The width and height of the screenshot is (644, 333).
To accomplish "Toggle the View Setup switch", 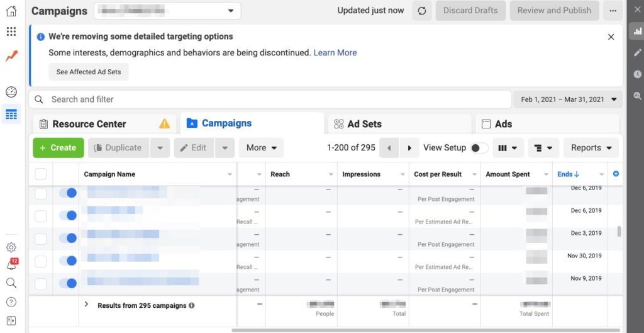I will pyautogui.click(x=479, y=148).
